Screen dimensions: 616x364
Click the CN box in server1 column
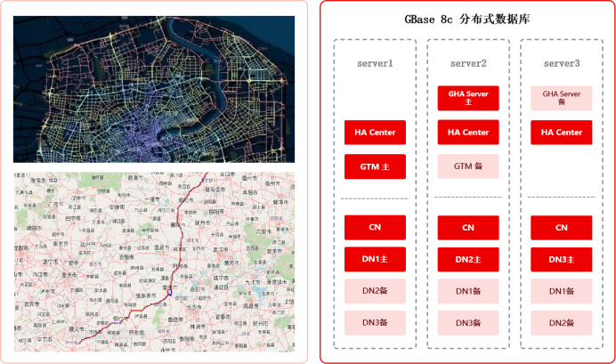[x=375, y=227]
